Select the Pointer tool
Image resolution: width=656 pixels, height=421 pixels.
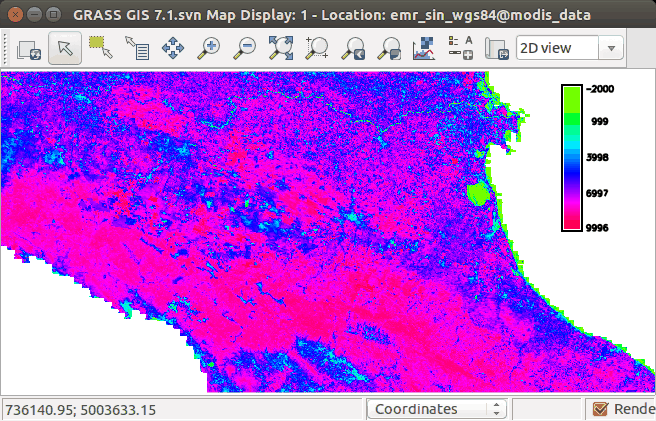tap(64, 48)
